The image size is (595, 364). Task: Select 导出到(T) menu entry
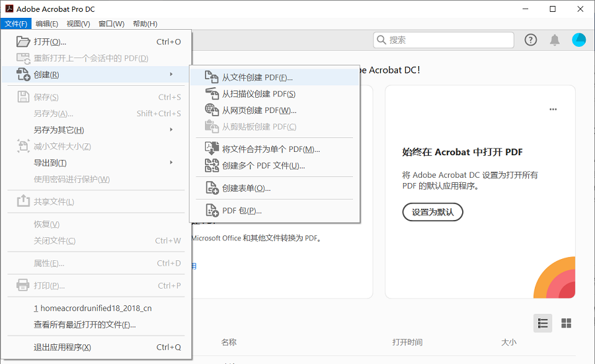(x=97, y=163)
